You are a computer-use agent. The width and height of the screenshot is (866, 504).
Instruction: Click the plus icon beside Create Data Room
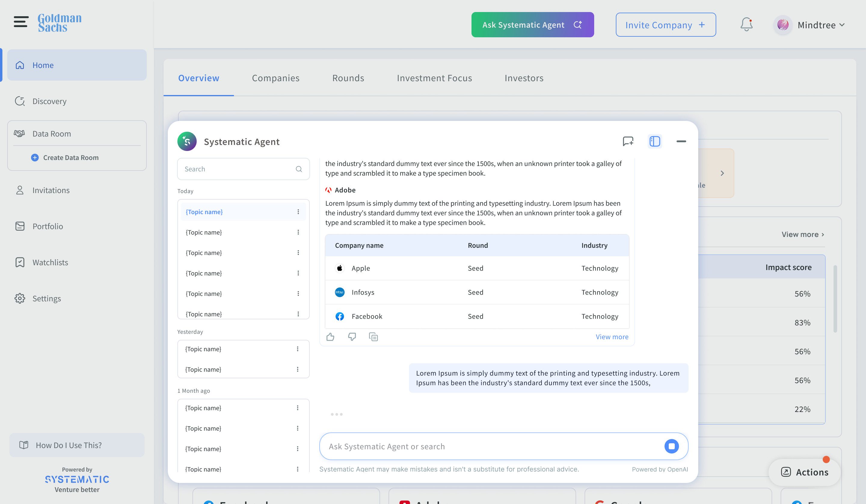(35, 158)
